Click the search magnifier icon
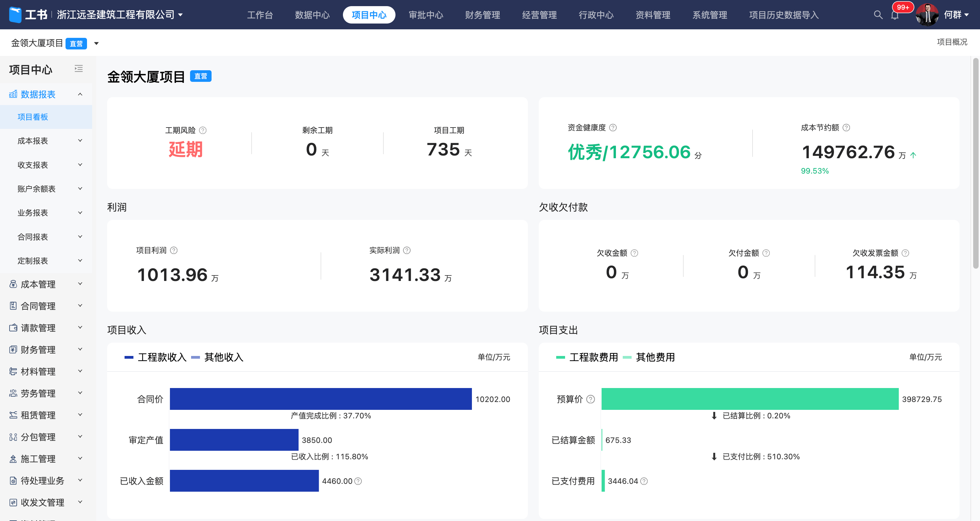The height and width of the screenshot is (521, 980). [x=878, y=15]
